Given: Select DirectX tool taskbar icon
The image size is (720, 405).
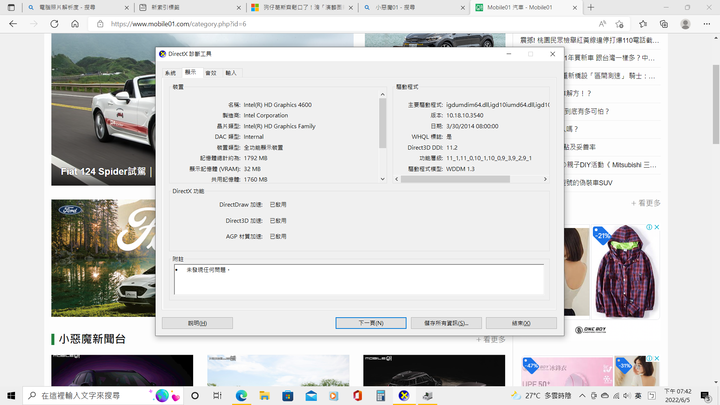Looking at the screenshot, I should [404, 395].
